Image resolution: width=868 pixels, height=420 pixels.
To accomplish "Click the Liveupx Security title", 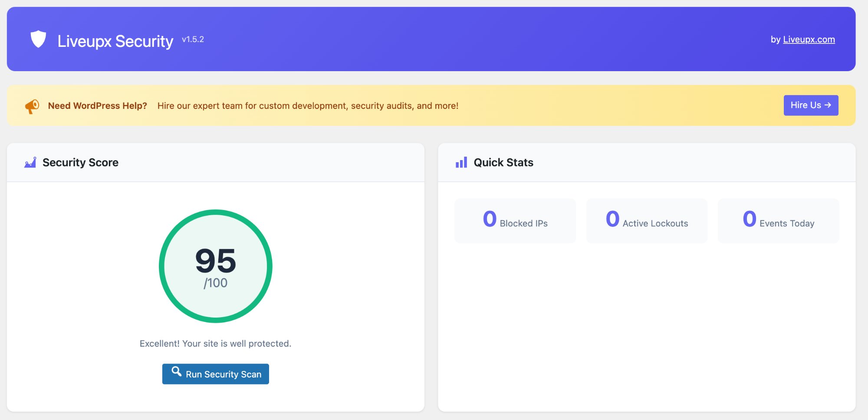I will (115, 41).
